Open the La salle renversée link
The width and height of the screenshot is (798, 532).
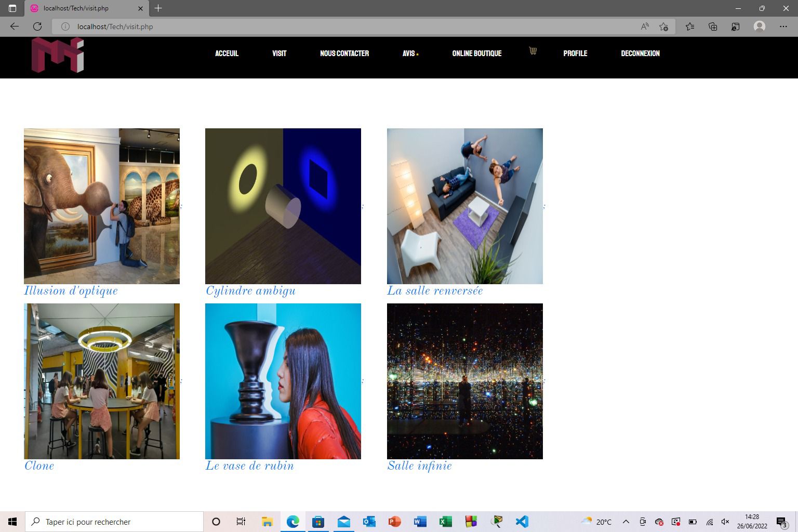(435, 291)
